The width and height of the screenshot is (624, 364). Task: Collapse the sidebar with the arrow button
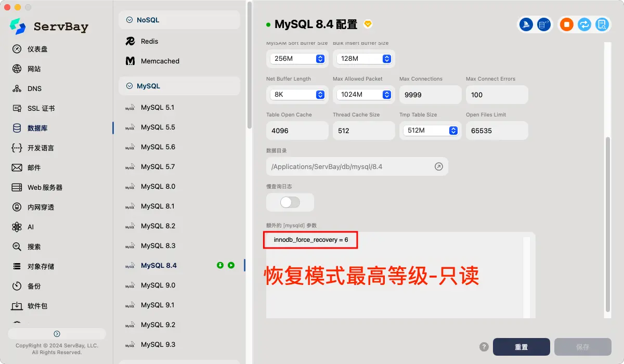point(57,334)
